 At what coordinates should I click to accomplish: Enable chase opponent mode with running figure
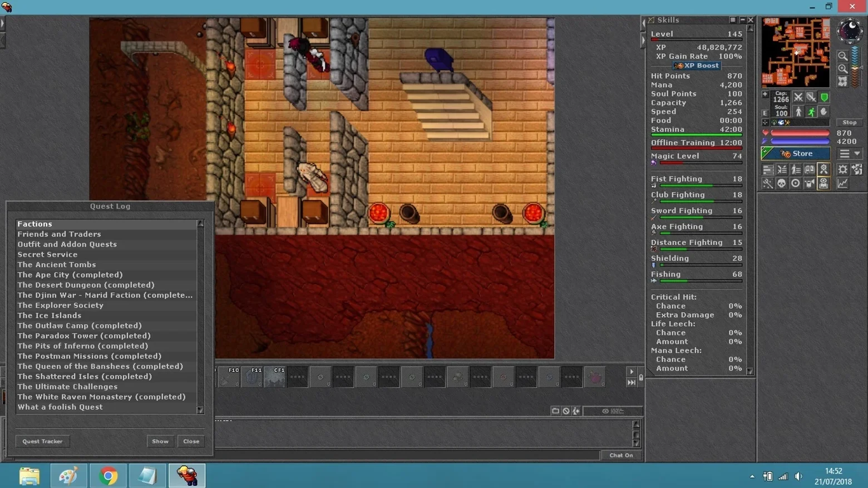[811, 112]
